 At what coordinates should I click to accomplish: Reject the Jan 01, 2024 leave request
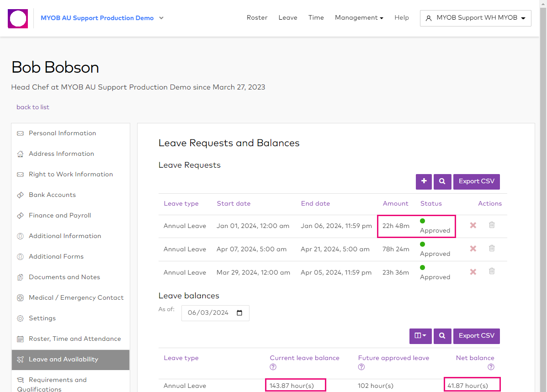pos(473,225)
